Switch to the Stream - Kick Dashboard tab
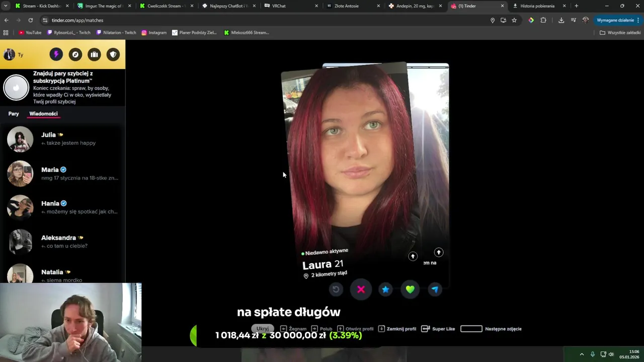644x362 pixels. click(41, 6)
